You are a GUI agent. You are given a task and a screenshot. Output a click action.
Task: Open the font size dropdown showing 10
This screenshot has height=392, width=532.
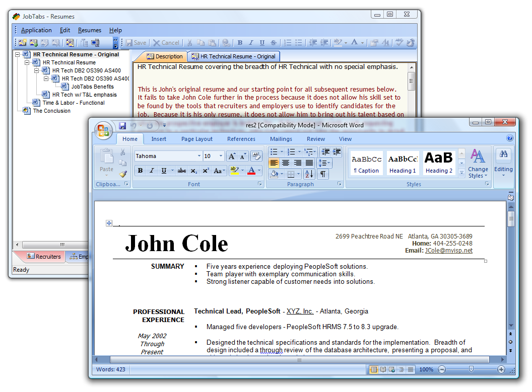point(221,156)
